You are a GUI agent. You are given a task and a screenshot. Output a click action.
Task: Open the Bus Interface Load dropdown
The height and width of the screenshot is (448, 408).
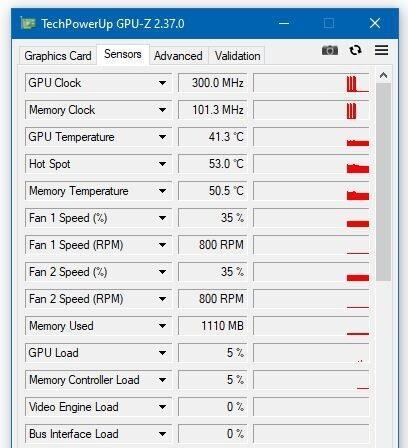(x=162, y=434)
